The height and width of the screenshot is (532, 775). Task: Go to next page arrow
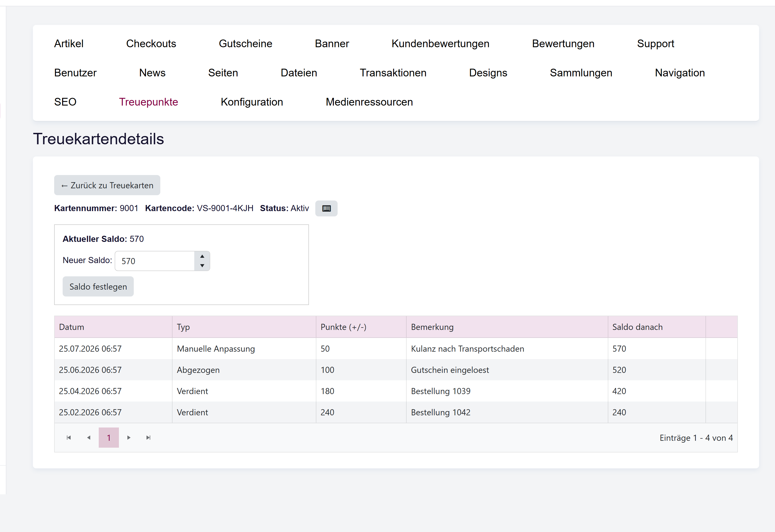point(129,438)
